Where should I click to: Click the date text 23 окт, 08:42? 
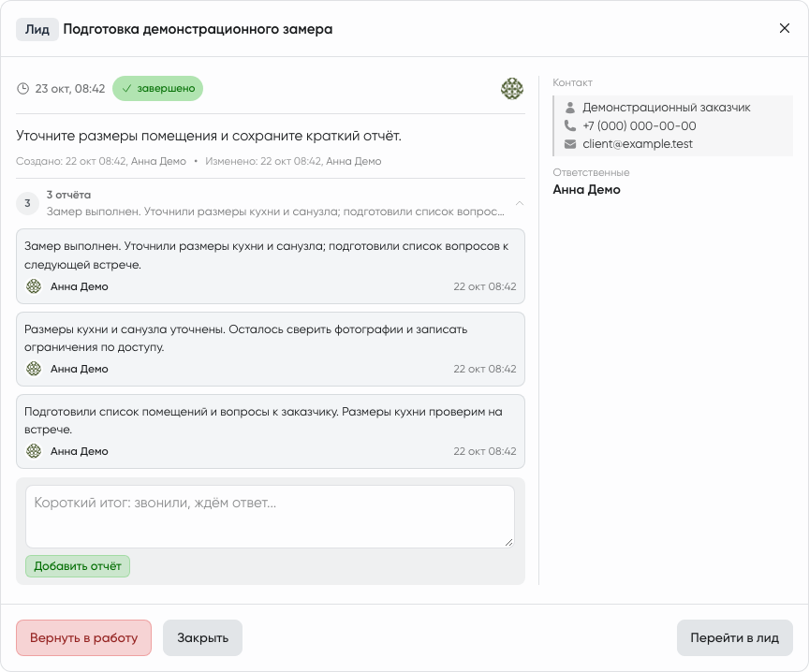point(70,89)
